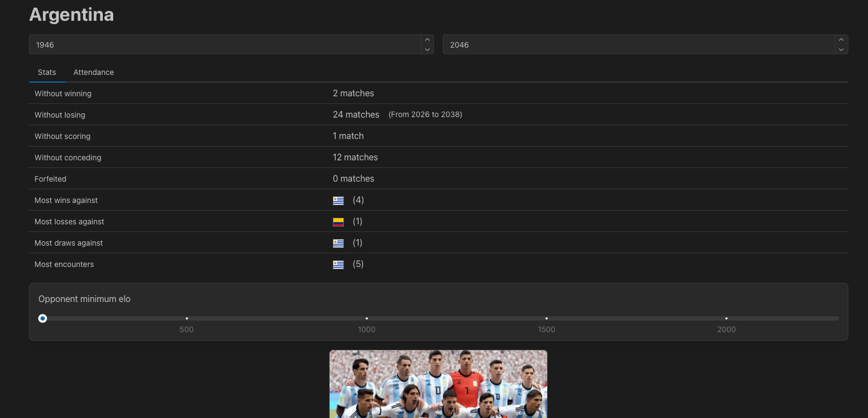Screen dimensions: 868x418
Task: Decrement the 1946 start year with down arrow
Action: click(427, 49)
